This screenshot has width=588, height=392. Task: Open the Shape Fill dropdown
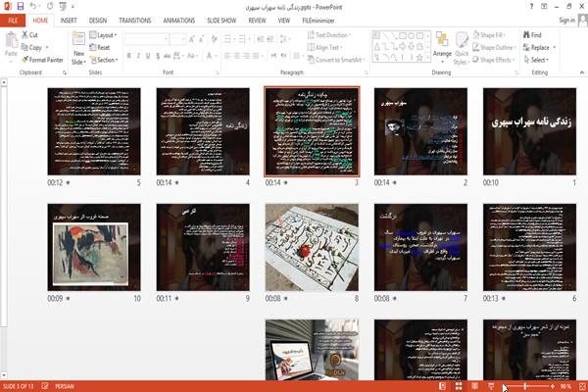(489, 35)
